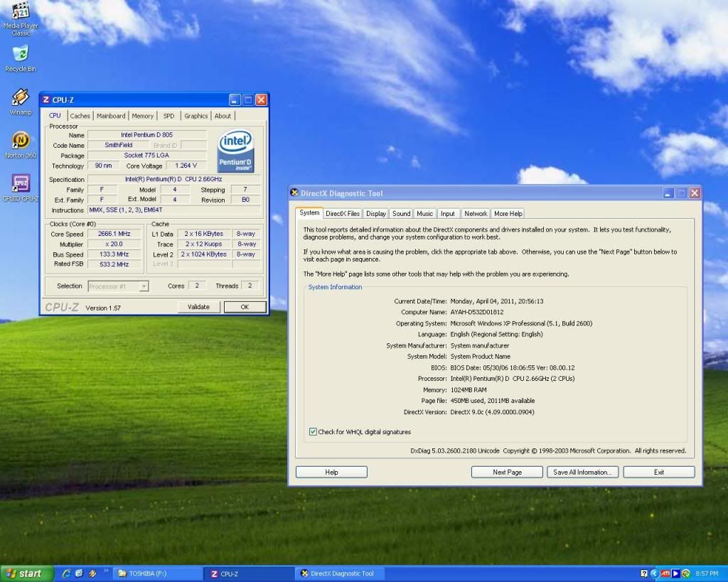Switch to the Input tab in DxDiag
This screenshot has width=728, height=582.
pos(448,213)
